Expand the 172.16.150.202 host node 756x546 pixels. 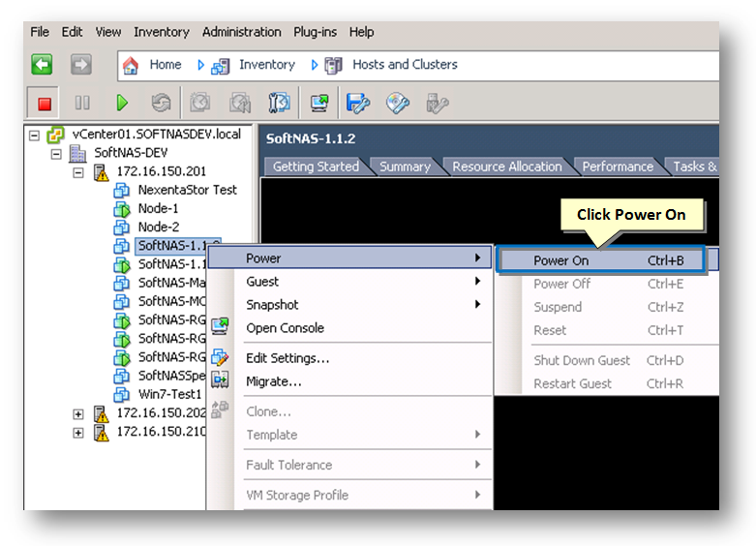78,414
